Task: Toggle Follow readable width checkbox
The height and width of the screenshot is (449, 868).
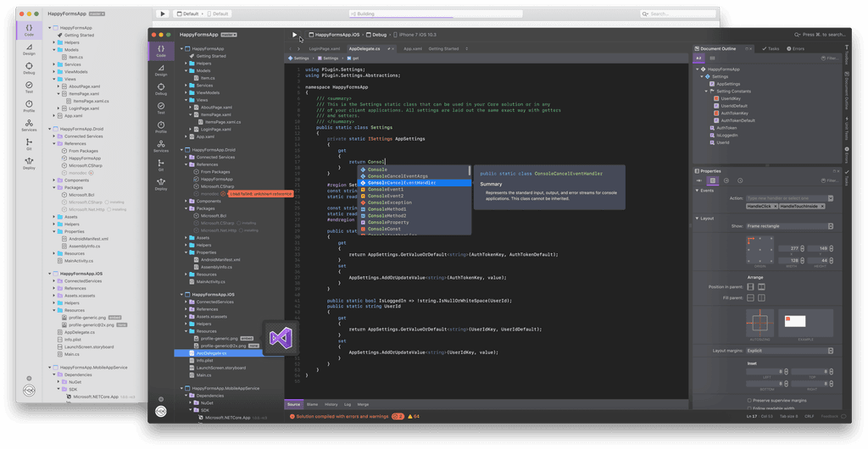Action: click(x=749, y=408)
